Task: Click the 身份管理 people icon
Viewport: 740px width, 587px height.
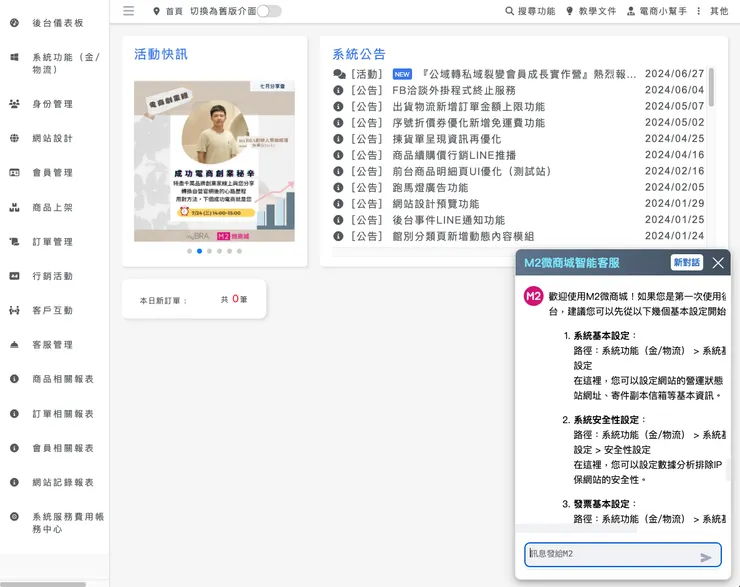Action: [x=14, y=104]
